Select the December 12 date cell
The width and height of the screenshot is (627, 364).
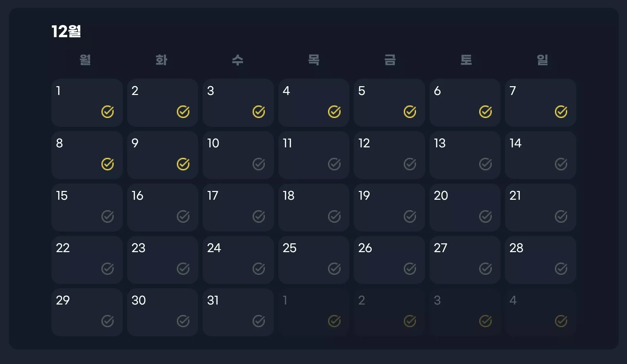[389, 155]
